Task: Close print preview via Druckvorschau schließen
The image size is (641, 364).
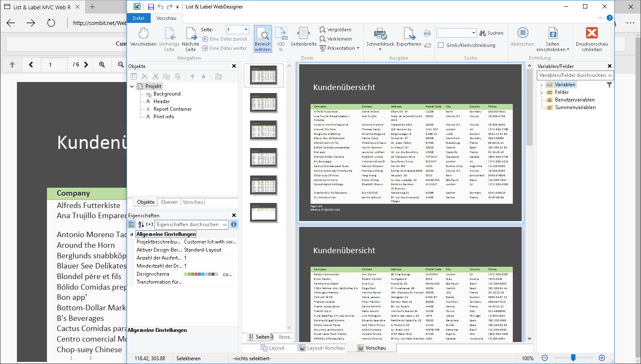Action: (x=591, y=39)
